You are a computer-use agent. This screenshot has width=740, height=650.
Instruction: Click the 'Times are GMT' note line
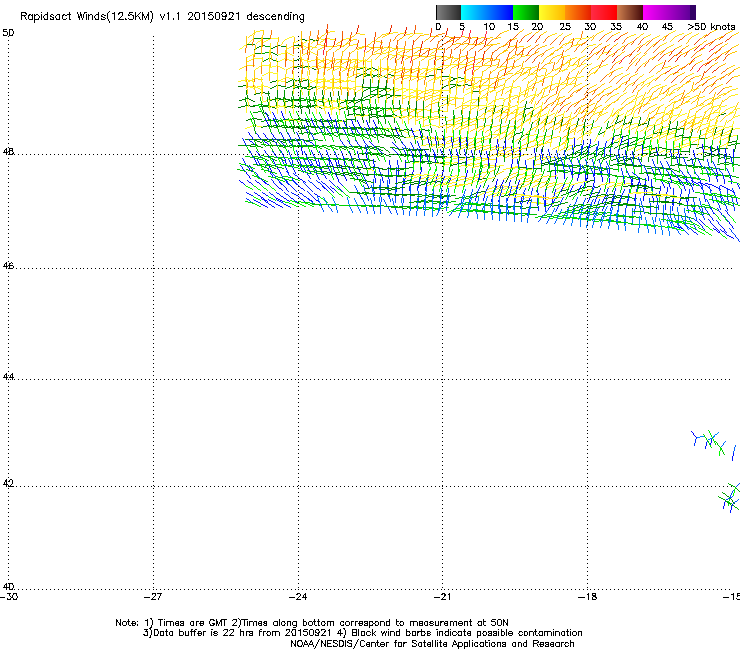click(x=312, y=623)
